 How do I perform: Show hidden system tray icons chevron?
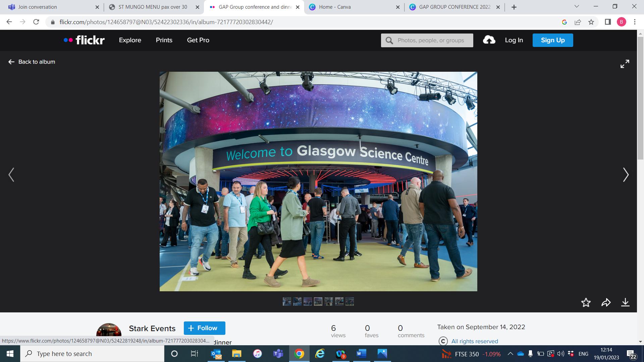pyautogui.click(x=510, y=354)
